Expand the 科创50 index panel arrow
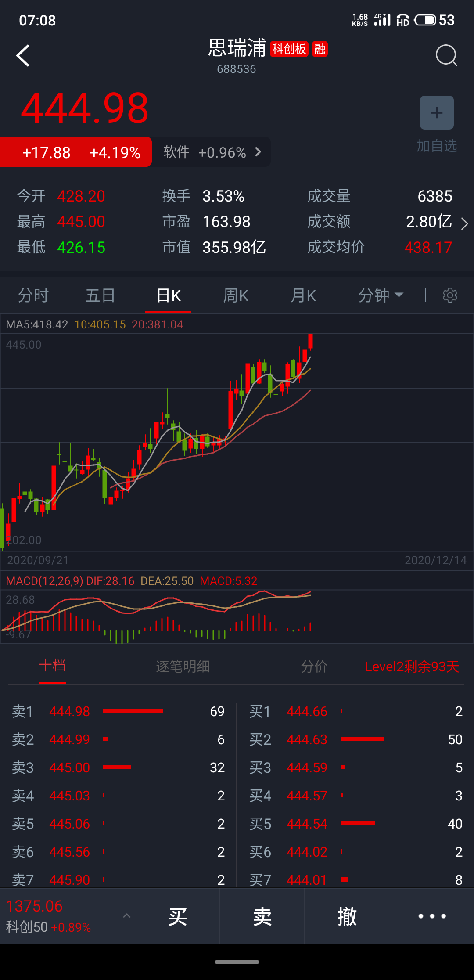This screenshot has height=980, width=474. (126, 915)
